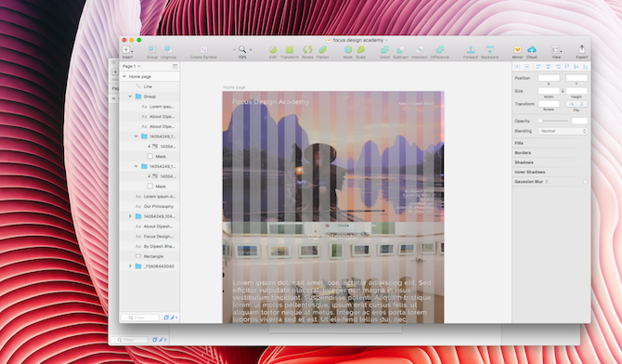Click the Create Symbol toolbar icon
This screenshot has height=364, width=622.
(203, 49)
